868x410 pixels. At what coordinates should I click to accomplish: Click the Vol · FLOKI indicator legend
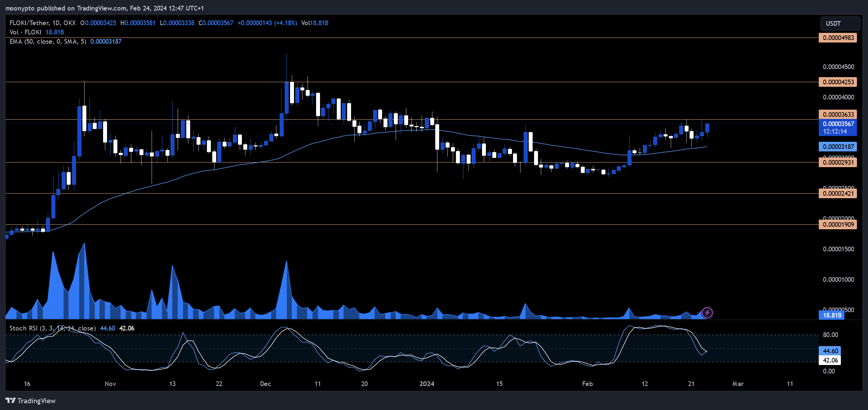(25, 32)
